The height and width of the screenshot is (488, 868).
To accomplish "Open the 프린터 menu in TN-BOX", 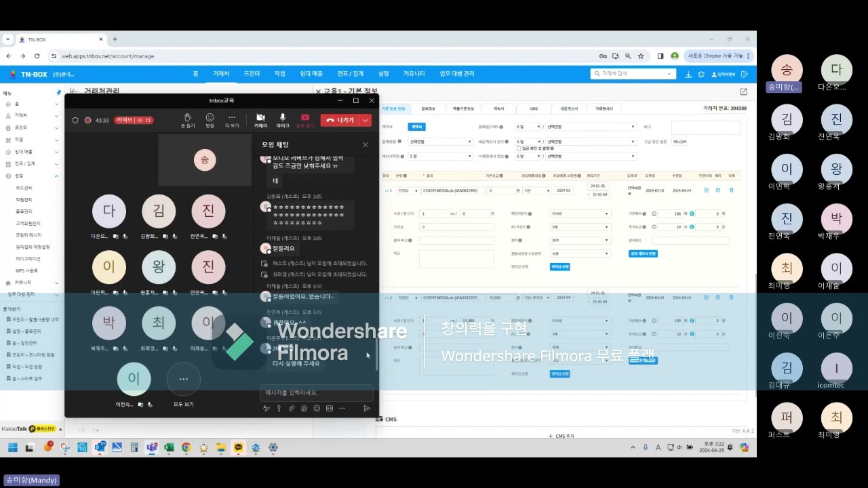I will coord(252,73).
